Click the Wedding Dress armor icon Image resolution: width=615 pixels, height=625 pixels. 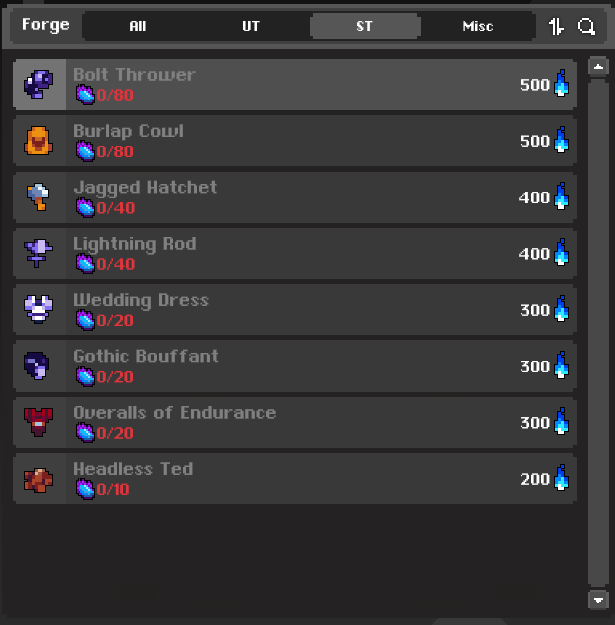point(38,309)
